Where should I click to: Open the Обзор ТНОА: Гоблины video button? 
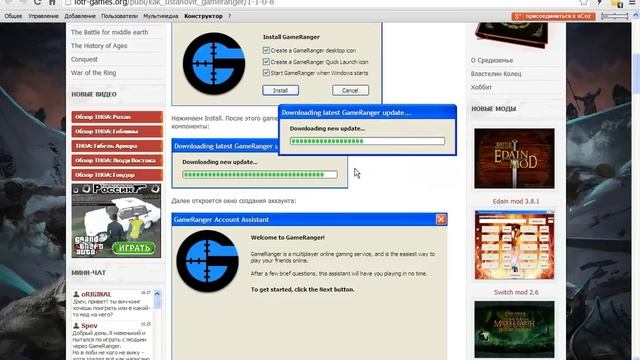coord(117,131)
